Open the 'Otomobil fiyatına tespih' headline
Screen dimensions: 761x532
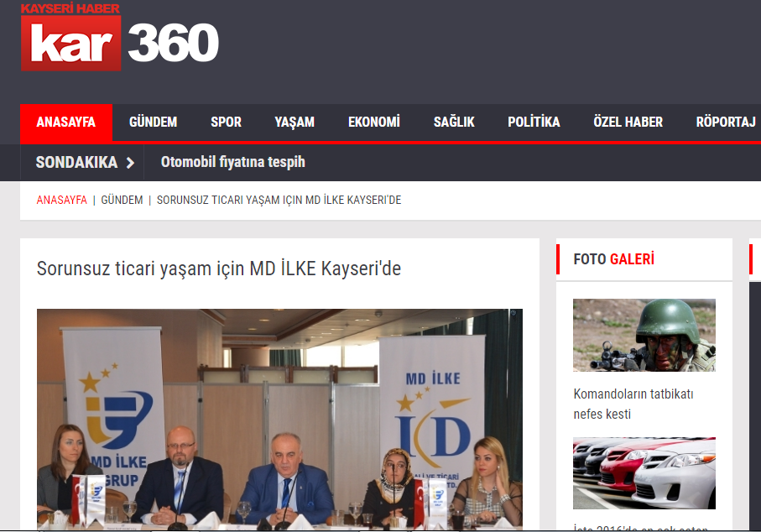pos(232,163)
